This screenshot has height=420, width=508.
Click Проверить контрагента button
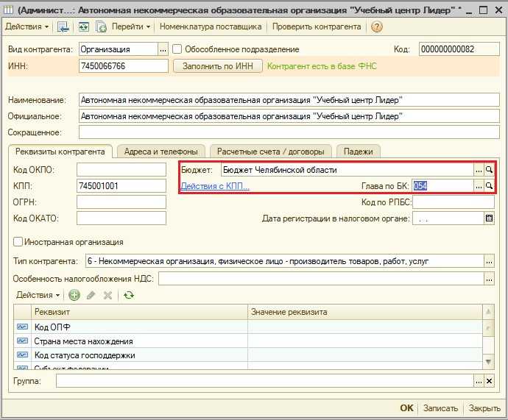pos(317,26)
